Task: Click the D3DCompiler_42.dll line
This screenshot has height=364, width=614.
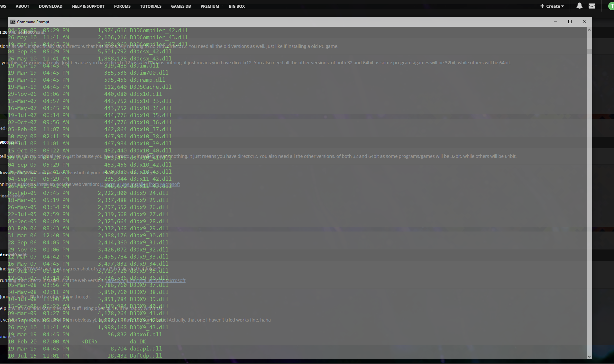Action: tap(98, 30)
